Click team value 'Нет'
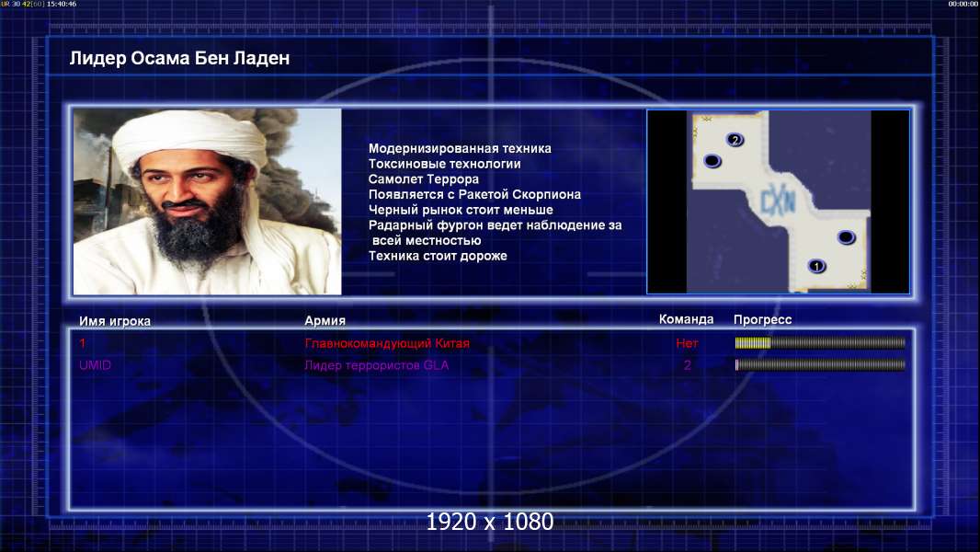 click(x=687, y=342)
